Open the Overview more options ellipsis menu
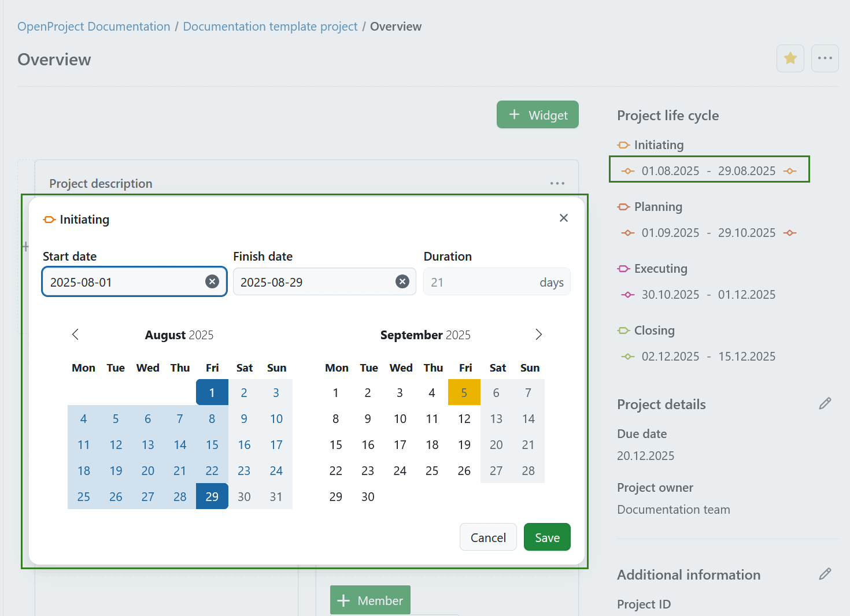 [825, 58]
